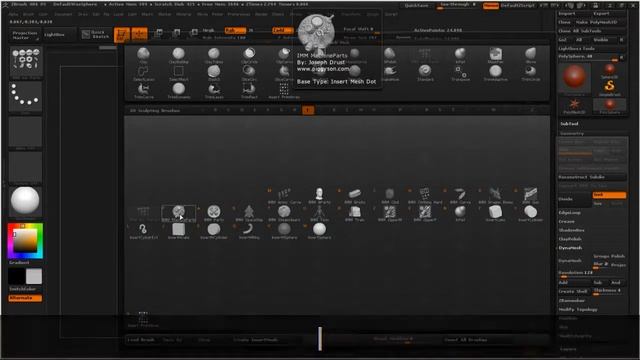
Task: Select the IMM Clothing Hard brush
Action: coord(425,196)
